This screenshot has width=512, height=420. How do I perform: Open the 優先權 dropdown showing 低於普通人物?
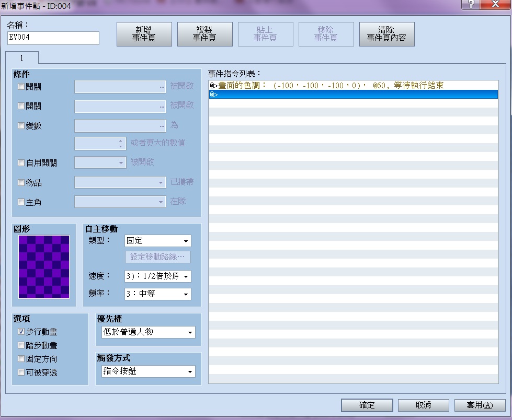(148, 332)
